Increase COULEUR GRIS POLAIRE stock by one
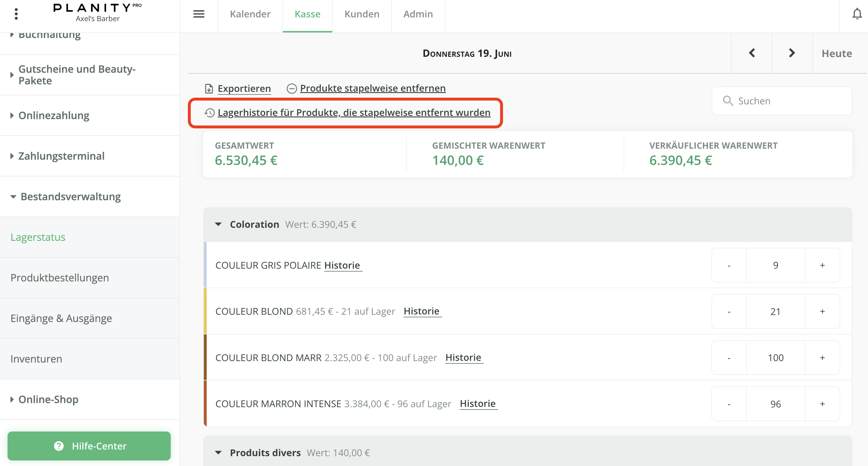 click(x=822, y=265)
